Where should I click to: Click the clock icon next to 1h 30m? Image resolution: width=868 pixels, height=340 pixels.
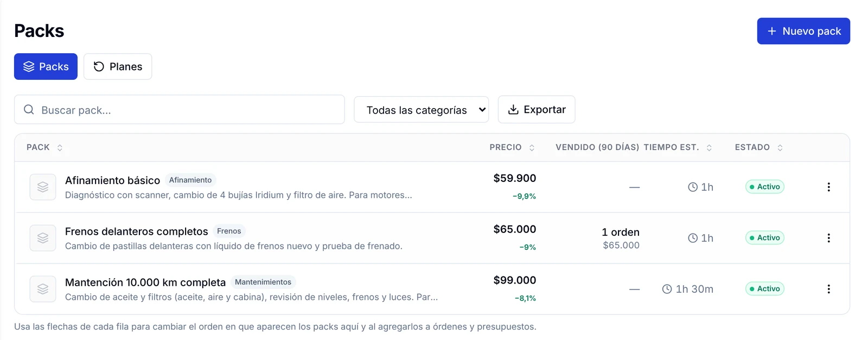pos(667,289)
